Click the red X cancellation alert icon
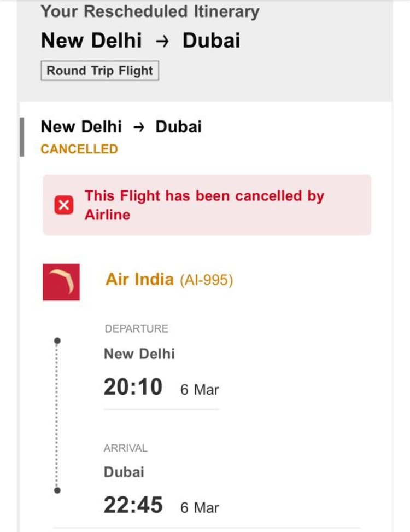Image resolution: width=410 pixels, height=532 pixels. pyautogui.click(x=63, y=205)
